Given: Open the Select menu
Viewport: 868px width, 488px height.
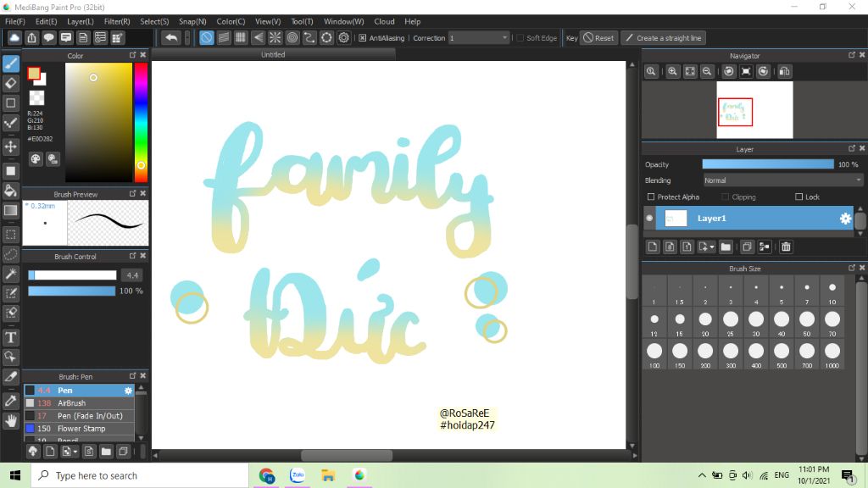Looking at the screenshot, I should (x=154, y=21).
